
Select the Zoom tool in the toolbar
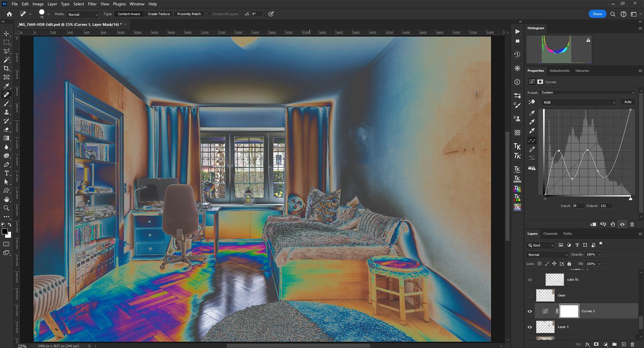[6, 208]
